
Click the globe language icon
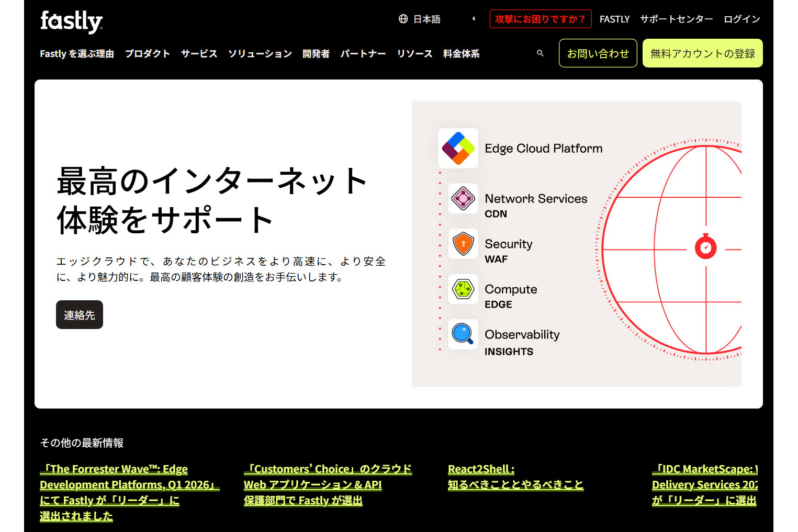tap(403, 19)
